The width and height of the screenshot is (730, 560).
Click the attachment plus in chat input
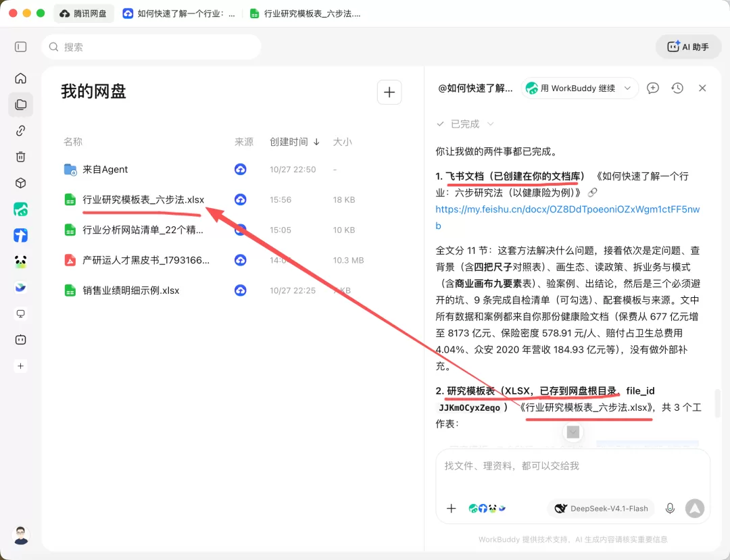[451, 509]
